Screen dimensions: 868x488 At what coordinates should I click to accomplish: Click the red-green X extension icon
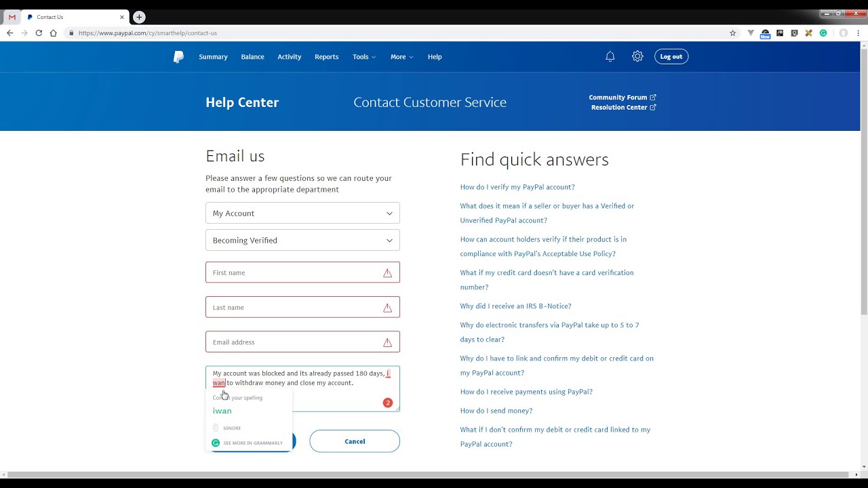[x=809, y=33]
